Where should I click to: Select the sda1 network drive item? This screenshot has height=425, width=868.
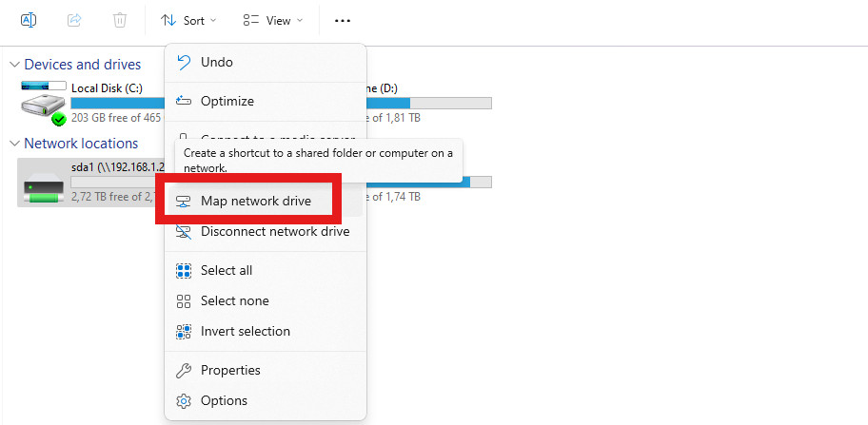pos(92,183)
